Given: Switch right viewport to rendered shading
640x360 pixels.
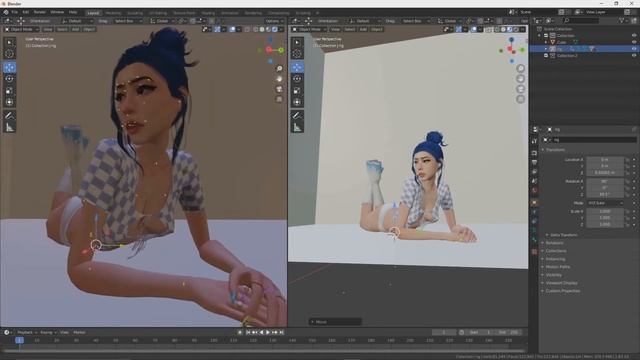Looking at the screenshot, I should click(516, 29).
